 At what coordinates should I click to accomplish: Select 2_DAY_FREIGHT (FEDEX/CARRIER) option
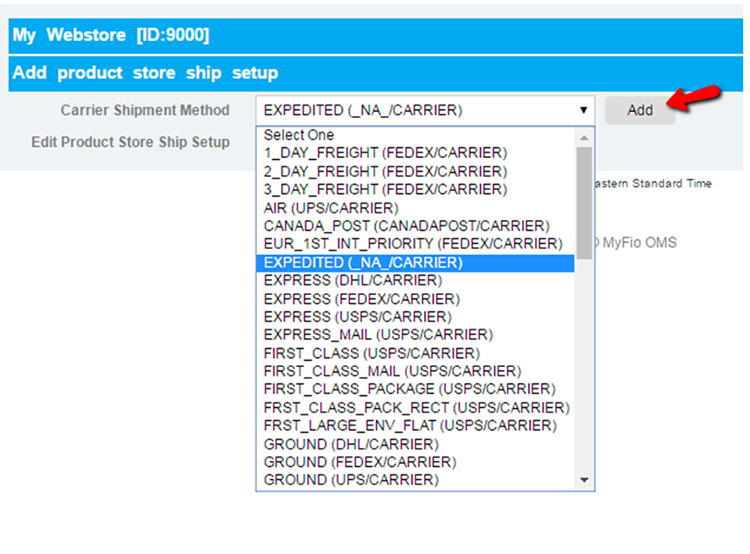[x=415, y=171]
